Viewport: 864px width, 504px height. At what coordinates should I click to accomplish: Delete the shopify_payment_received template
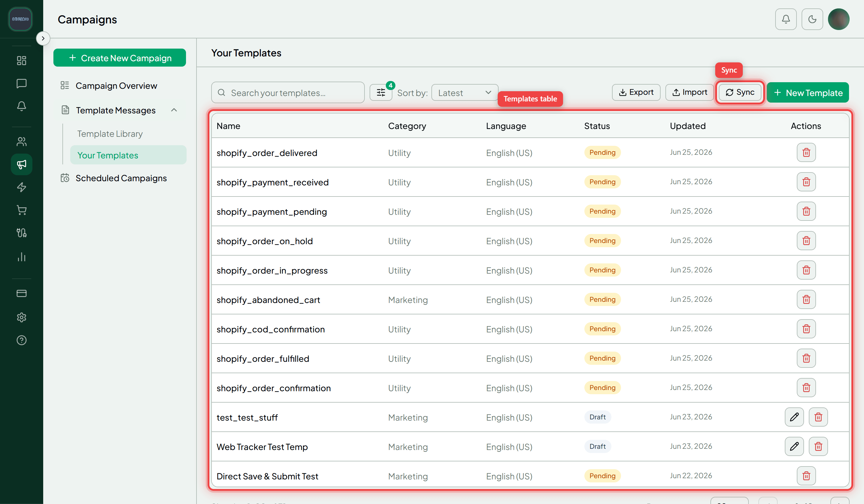click(x=806, y=182)
